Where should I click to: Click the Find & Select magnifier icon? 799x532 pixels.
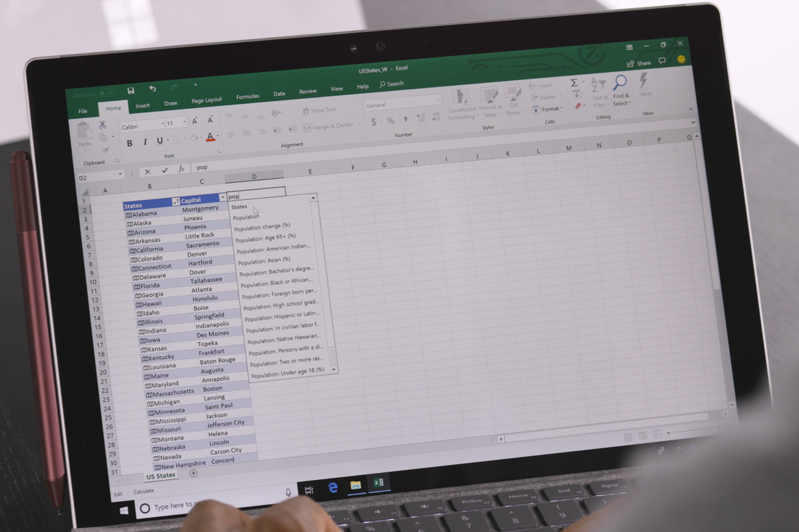click(x=619, y=82)
